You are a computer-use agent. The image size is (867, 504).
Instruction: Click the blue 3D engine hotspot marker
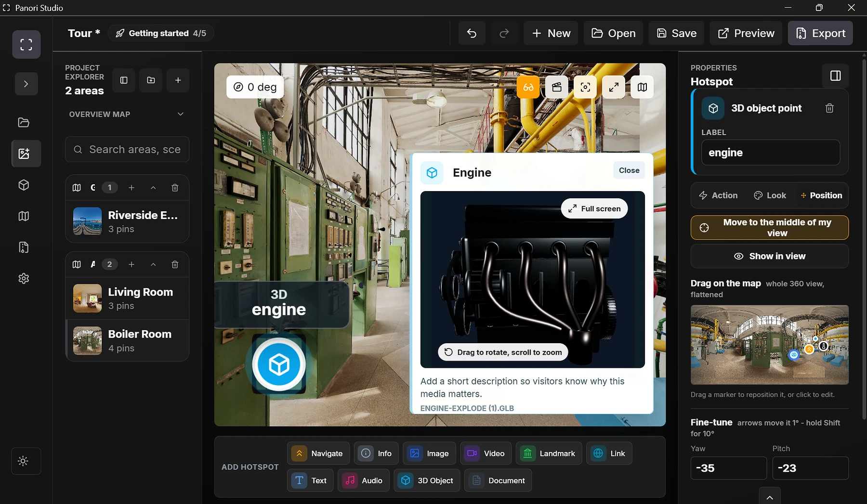279,364
